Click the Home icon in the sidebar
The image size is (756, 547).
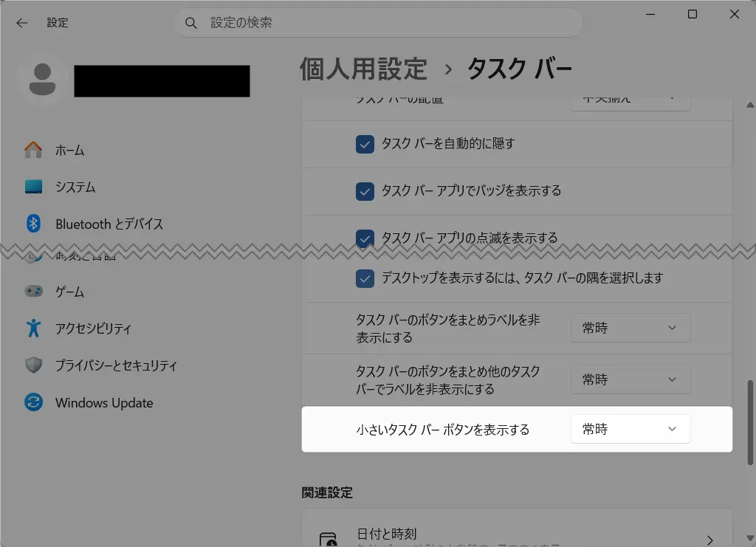pyautogui.click(x=33, y=150)
